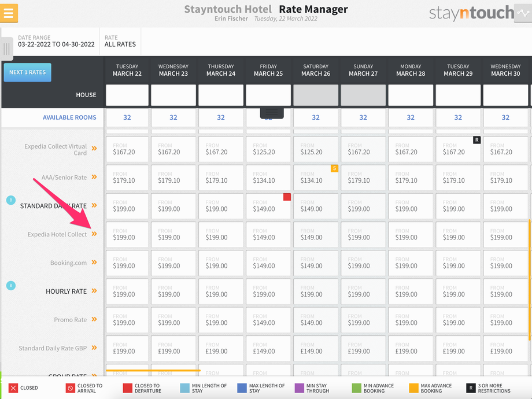Open the orange hamburger main menu

click(x=9, y=13)
